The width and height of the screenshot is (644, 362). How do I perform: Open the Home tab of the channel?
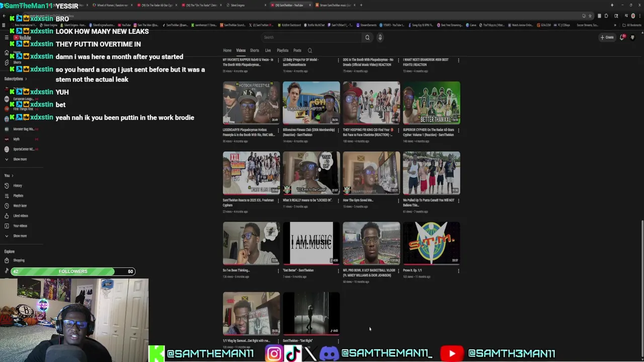point(227,50)
